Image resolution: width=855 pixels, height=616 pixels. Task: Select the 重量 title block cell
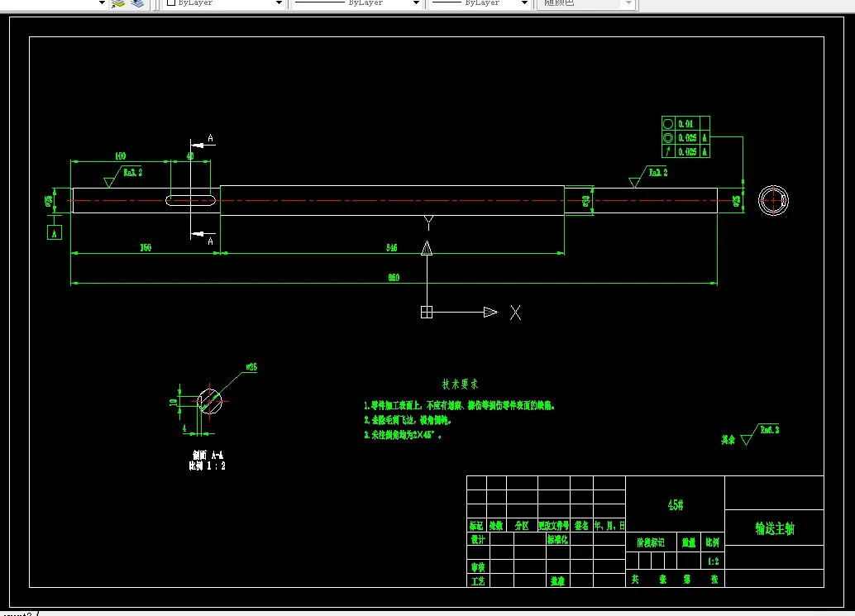tap(689, 542)
